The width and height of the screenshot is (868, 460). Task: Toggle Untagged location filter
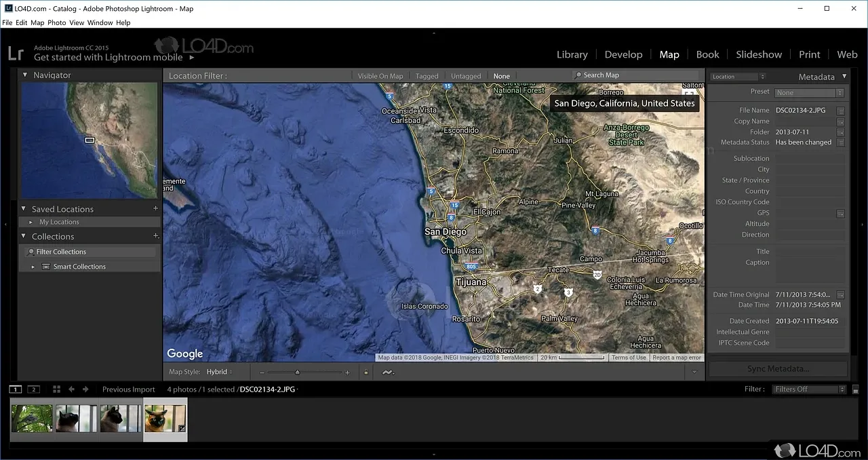point(466,76)
